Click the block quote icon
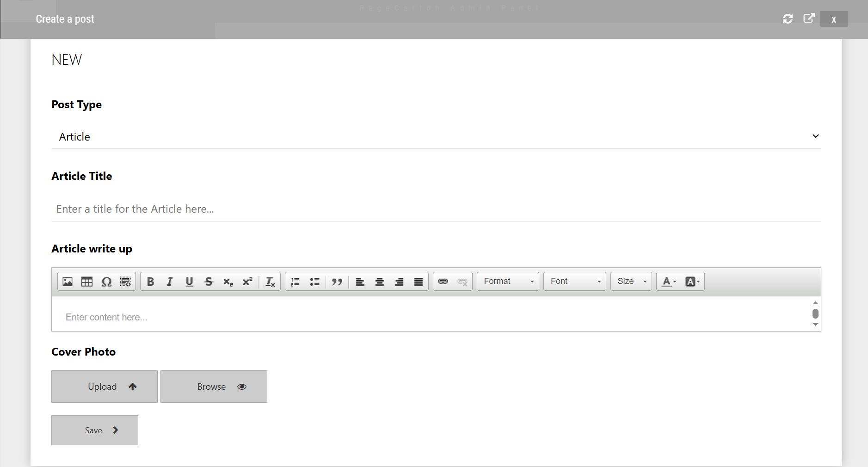Screen dimensions: 868x467 tap(337, 282)
